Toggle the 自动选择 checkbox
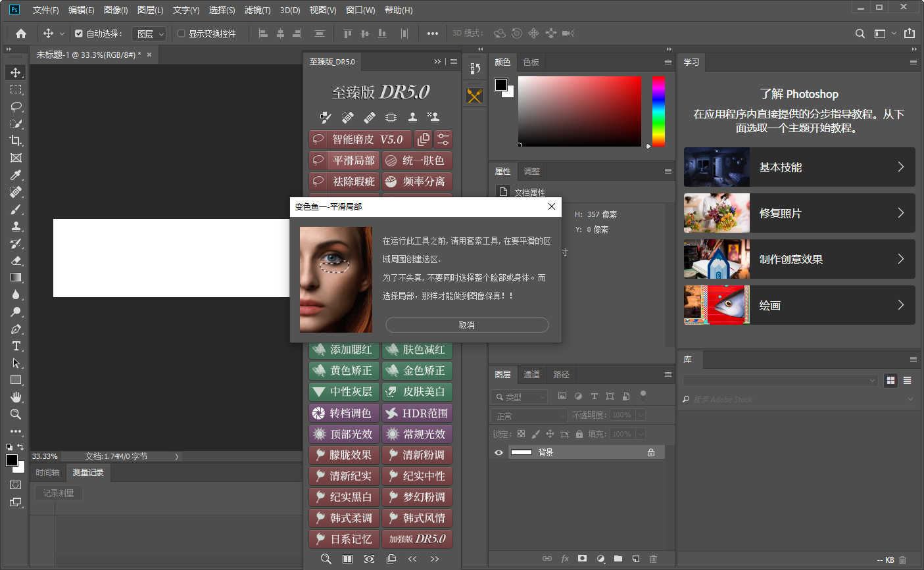This screenshot has height=570, width=924. 79,34
